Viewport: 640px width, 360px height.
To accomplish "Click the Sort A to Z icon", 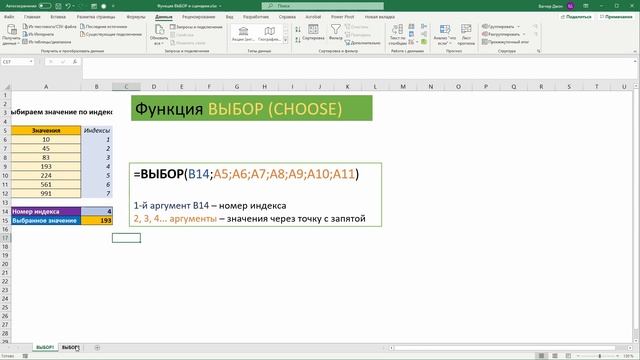I will (x=298, y=29).
